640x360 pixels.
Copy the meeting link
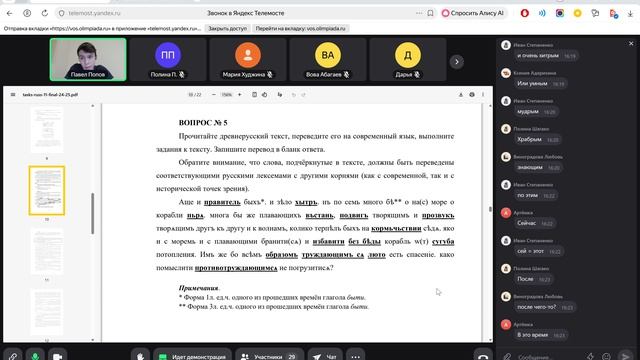click(13, 357)
